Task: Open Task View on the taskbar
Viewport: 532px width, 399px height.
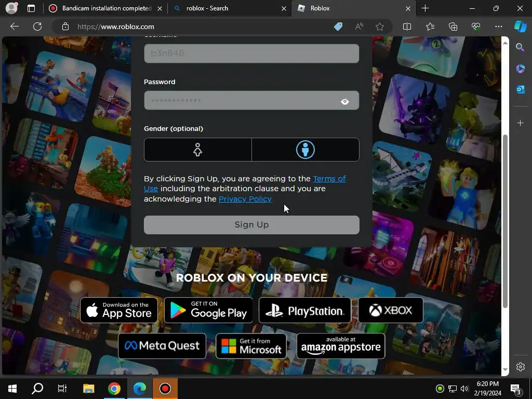Action: click(x=62, y=389)
